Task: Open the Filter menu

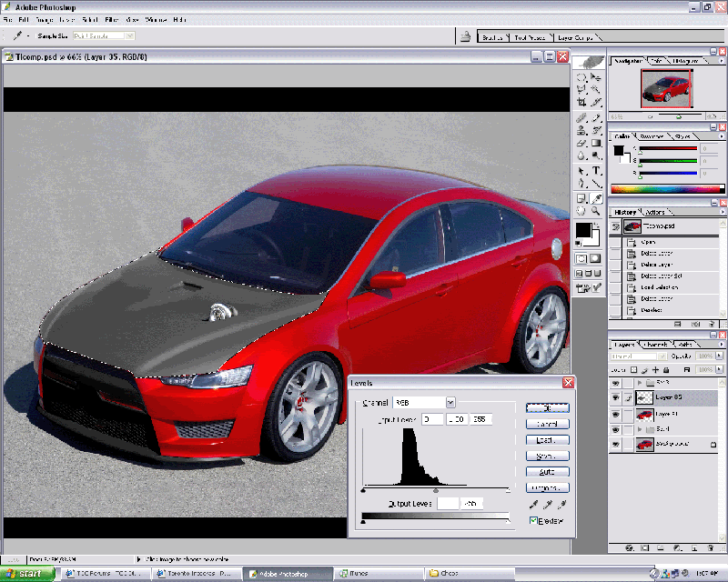Action: tap(111, 17)
